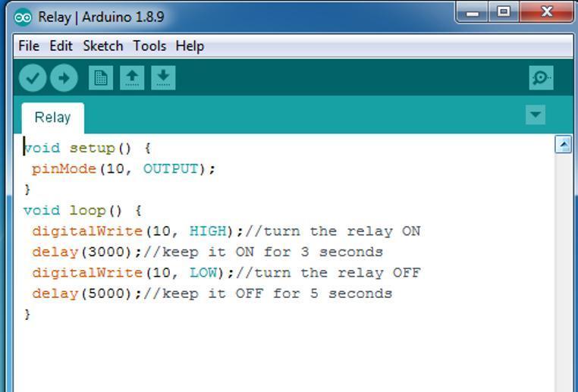Open the Help menu
The image size is (578, 392).
pos(190,46)
